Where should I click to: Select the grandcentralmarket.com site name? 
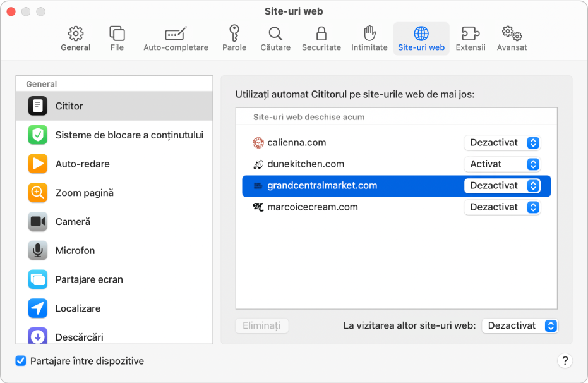coord(322,186)
